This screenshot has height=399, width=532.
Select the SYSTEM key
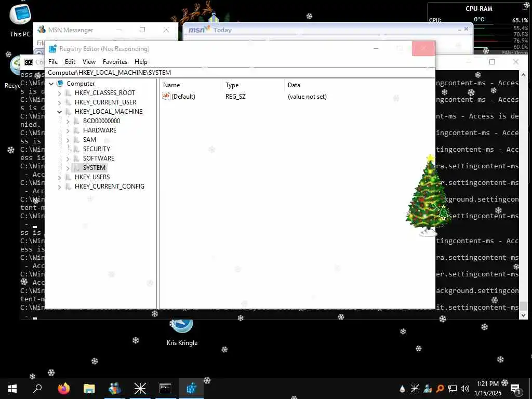[94, 168]
